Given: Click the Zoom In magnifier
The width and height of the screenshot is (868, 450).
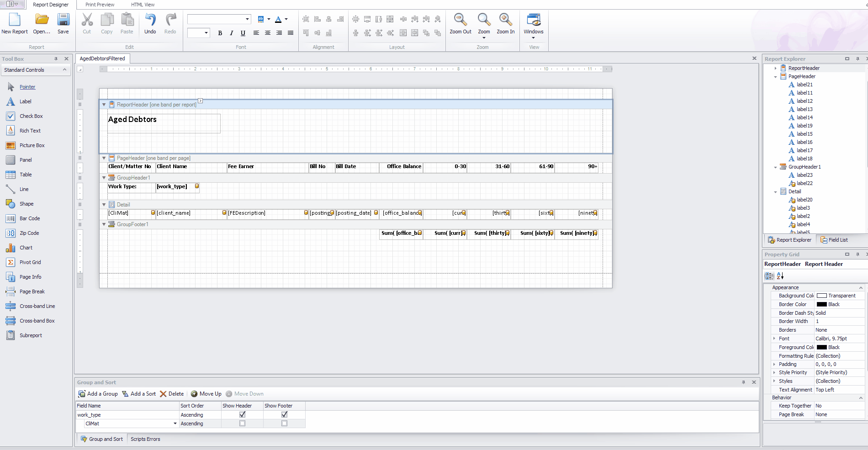Looking at the screenshot, I should click(505, 20).
